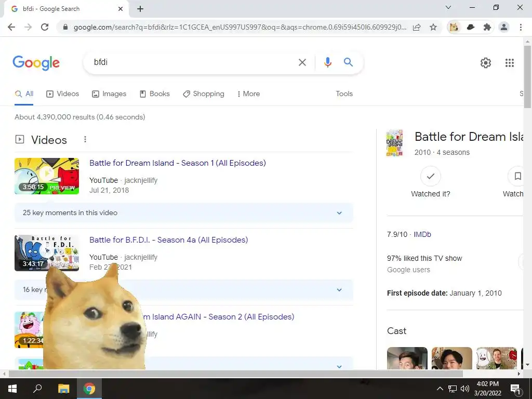Expand 25 key moments in this video
Image resolution: width=532 pixels, height=399 pixels.
click(x=183, y=212)
